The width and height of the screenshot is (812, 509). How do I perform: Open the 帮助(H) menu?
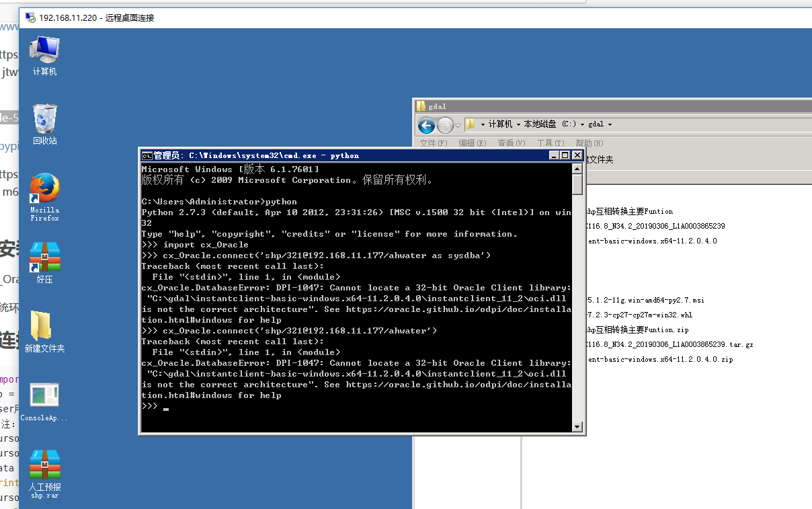(x=590, y=143)
